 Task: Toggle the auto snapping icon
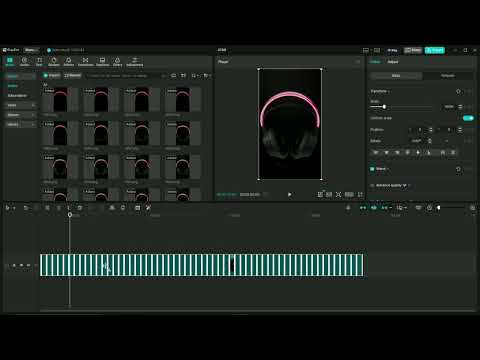(x=374, y=208)
